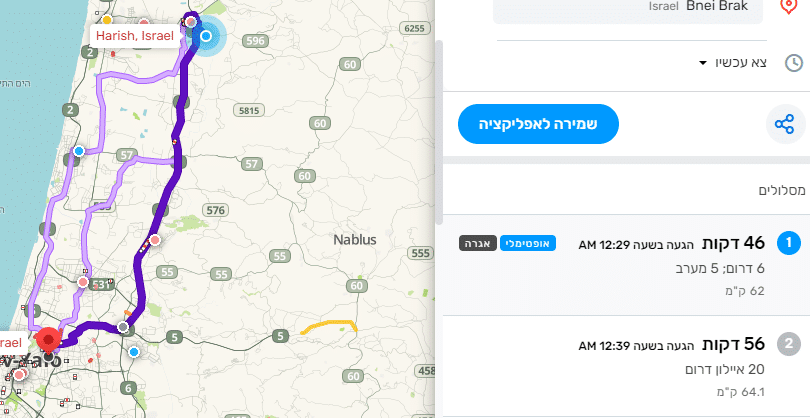
Task: Expand the 'צא עכשיו' departure dropdown
Action: (735, 63)
